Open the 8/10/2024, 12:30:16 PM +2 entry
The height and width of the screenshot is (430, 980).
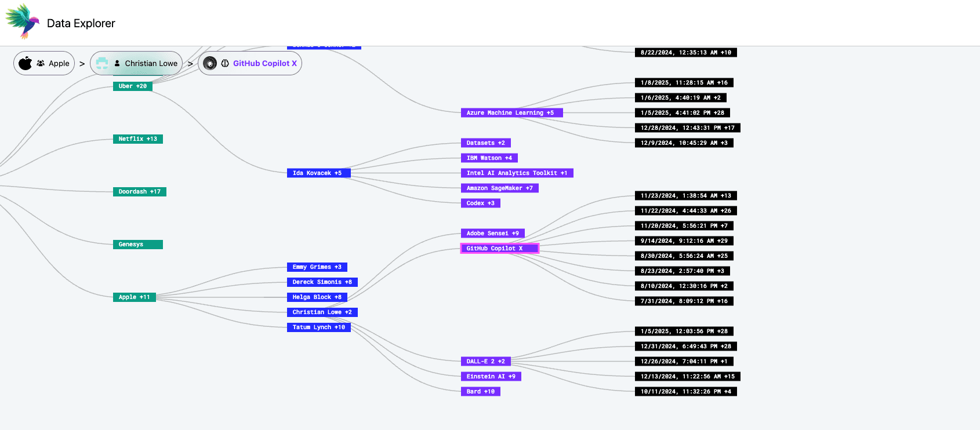[x=684, y=286]
